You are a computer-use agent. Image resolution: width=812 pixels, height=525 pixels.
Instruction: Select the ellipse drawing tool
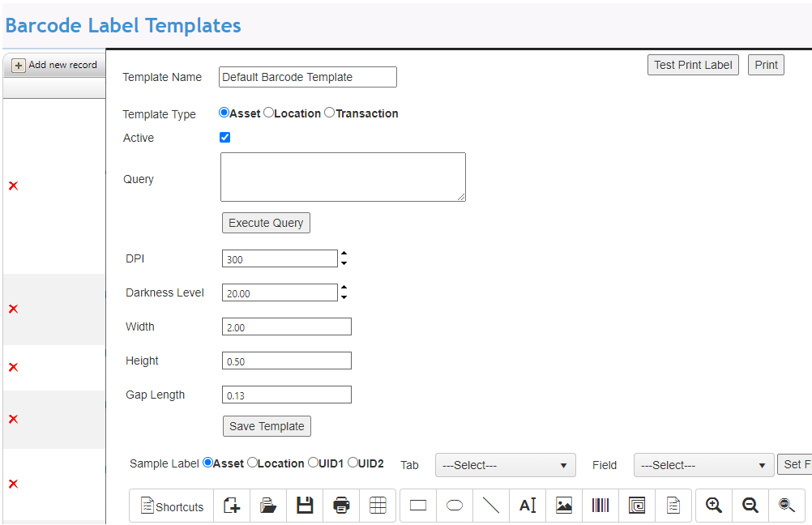point(454,505)
